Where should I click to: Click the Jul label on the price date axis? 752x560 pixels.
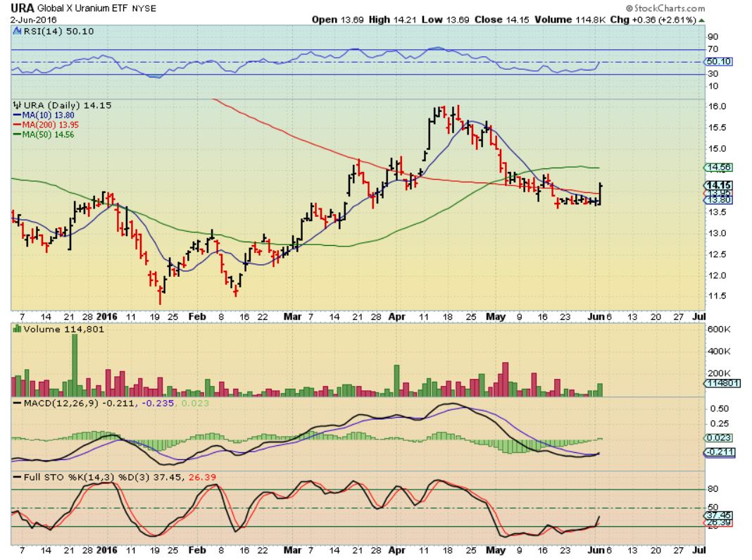pyautogui.click(x=699, y=317)
